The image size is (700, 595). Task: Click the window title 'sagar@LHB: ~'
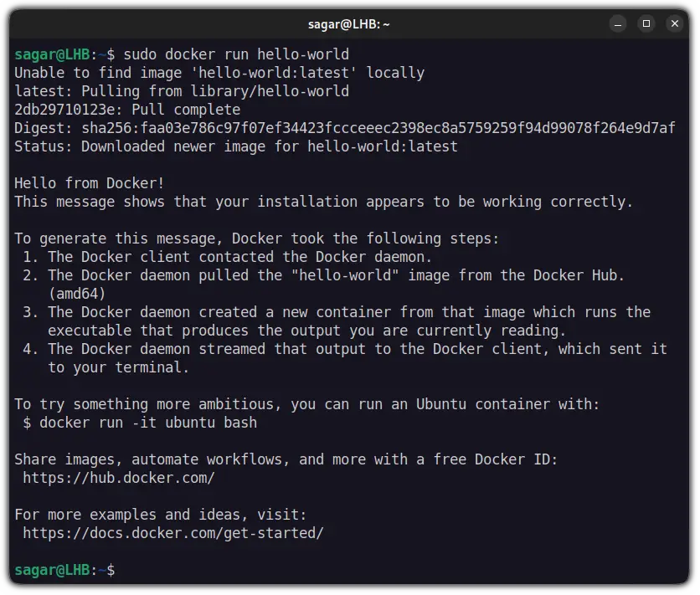point(348,24)
